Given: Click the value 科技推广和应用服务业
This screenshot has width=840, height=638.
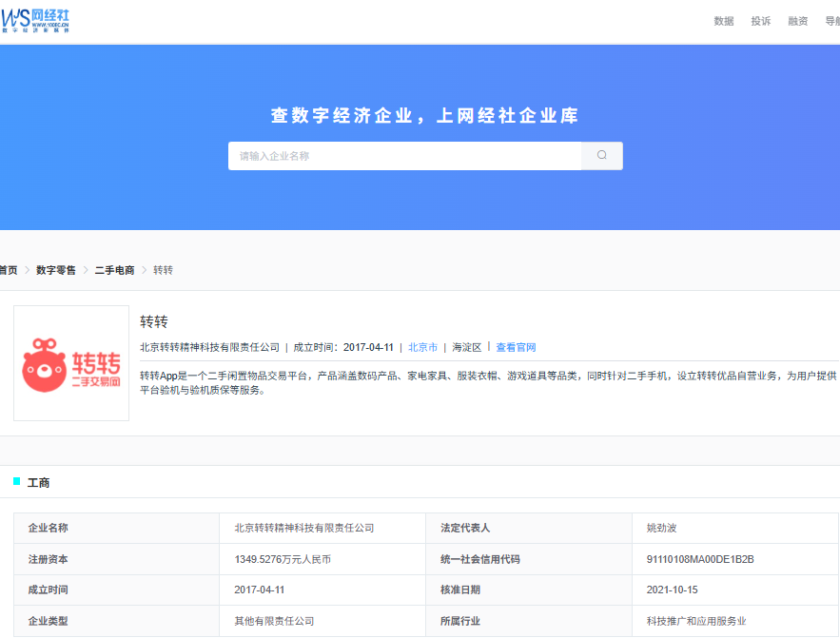Looking at the screenshot, I should [696, 621].
